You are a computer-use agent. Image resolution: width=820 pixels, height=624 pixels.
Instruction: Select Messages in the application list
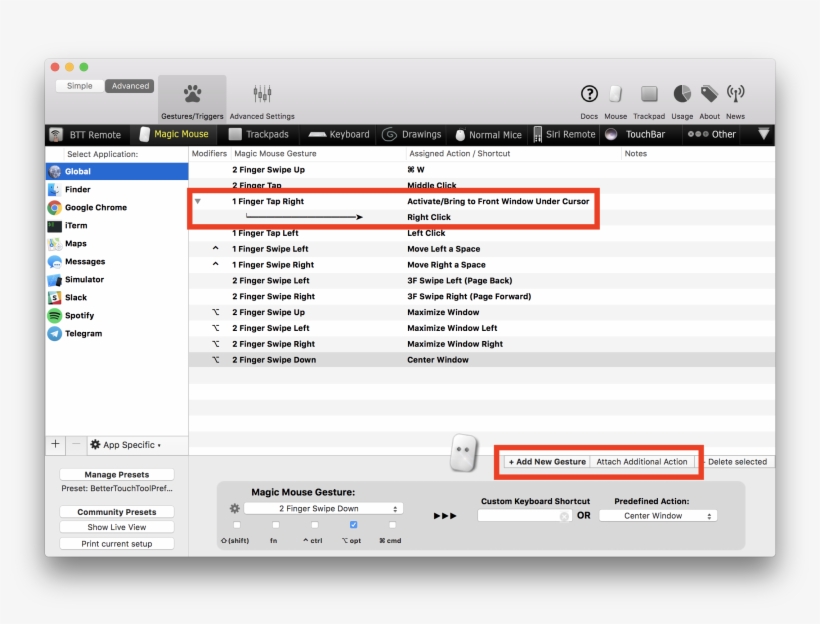tap(117, 262)
